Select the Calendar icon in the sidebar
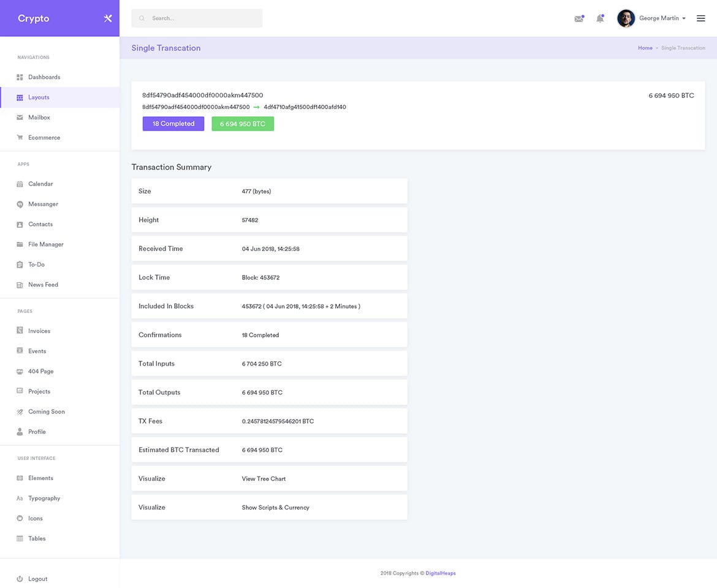The image size is (717, 588). coord(19,184)
